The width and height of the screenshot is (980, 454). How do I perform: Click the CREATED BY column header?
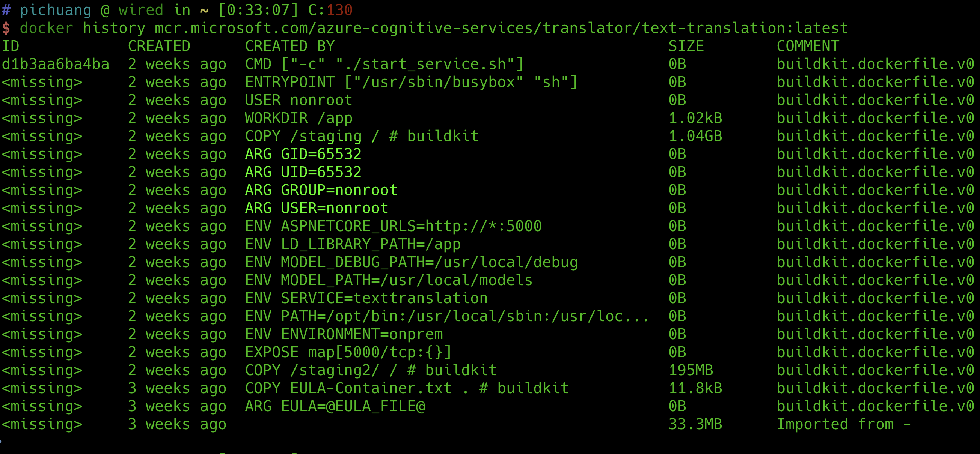pos(289,46)
